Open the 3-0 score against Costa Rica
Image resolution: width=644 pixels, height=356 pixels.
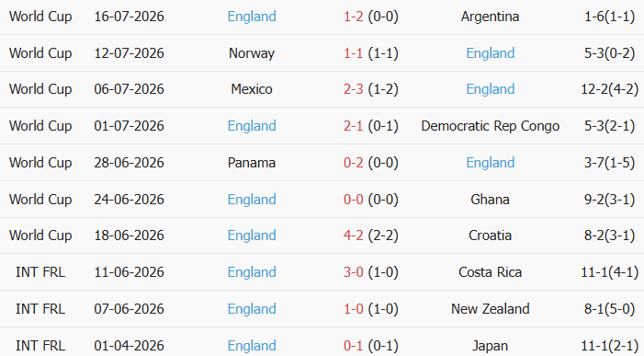(x=353, y=272)
